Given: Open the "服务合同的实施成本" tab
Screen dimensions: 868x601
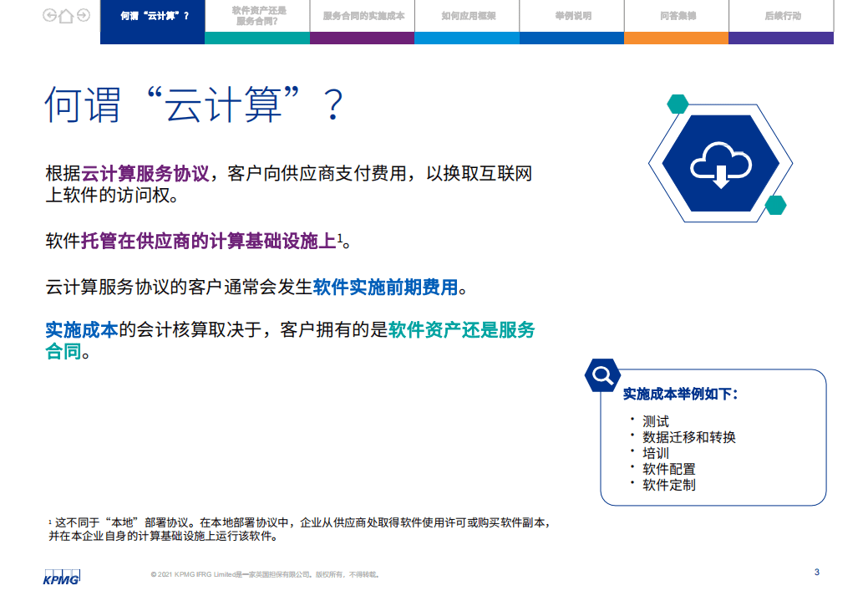Looking at the screenshot, I should pyautogui.click(x=362, y=18).
